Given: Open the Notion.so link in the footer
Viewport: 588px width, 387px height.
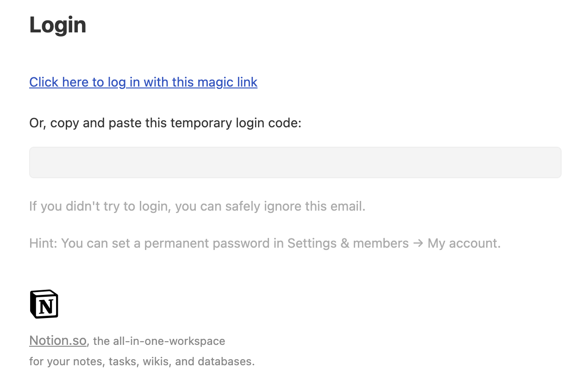Looking at the screenshot, I should click(58, 341).
